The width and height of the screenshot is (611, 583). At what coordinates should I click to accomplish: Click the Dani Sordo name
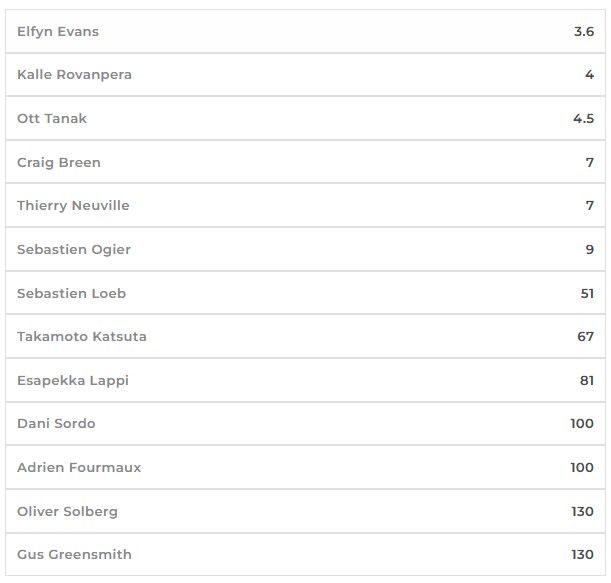(56, 424)
